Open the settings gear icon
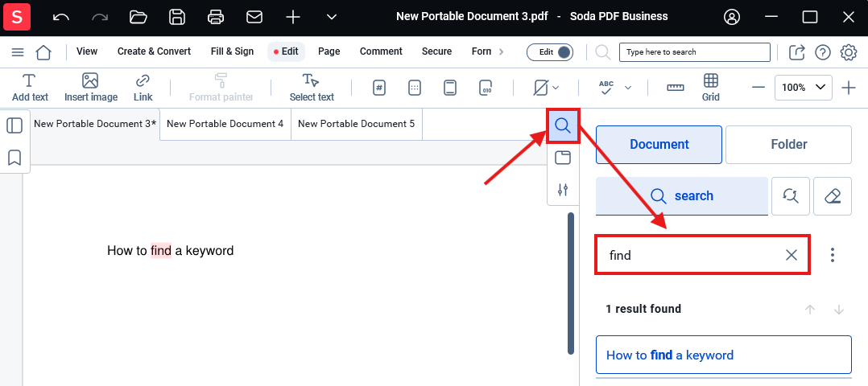Screen dimensions: 868x386 (849, 52)
